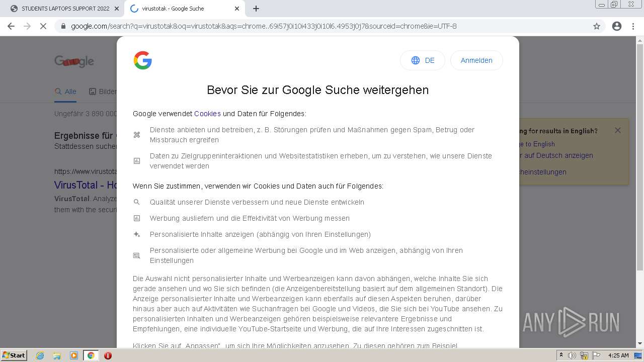This screenshot has width=644, height=362.
Task: Open the Cookies link in consent dialog
Action: pos(207,114)
